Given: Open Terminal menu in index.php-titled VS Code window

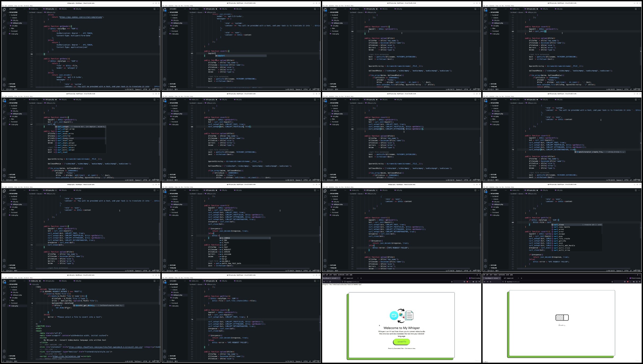Looking at the screenshot, I should point(27,278).
